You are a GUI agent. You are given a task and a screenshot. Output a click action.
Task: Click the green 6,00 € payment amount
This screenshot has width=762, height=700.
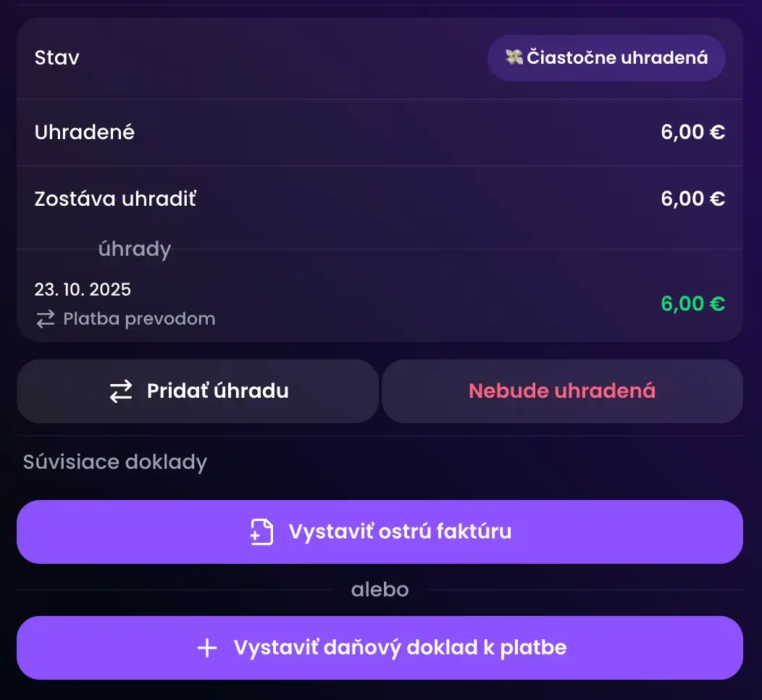point(692,304)
